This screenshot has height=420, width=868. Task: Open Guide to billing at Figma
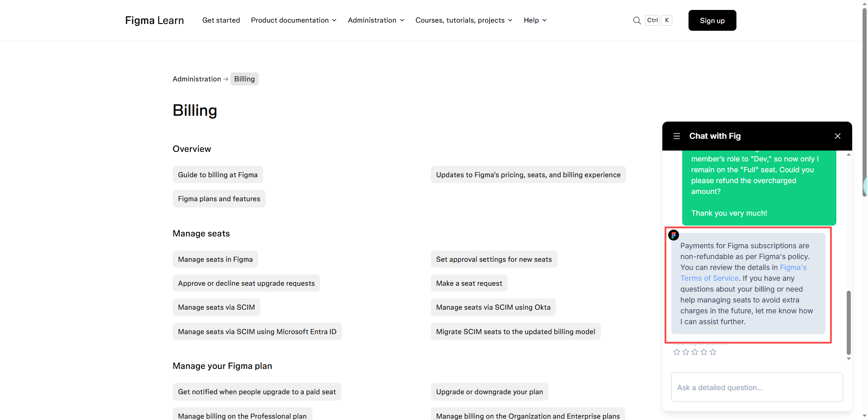click(x=218, y=175)
